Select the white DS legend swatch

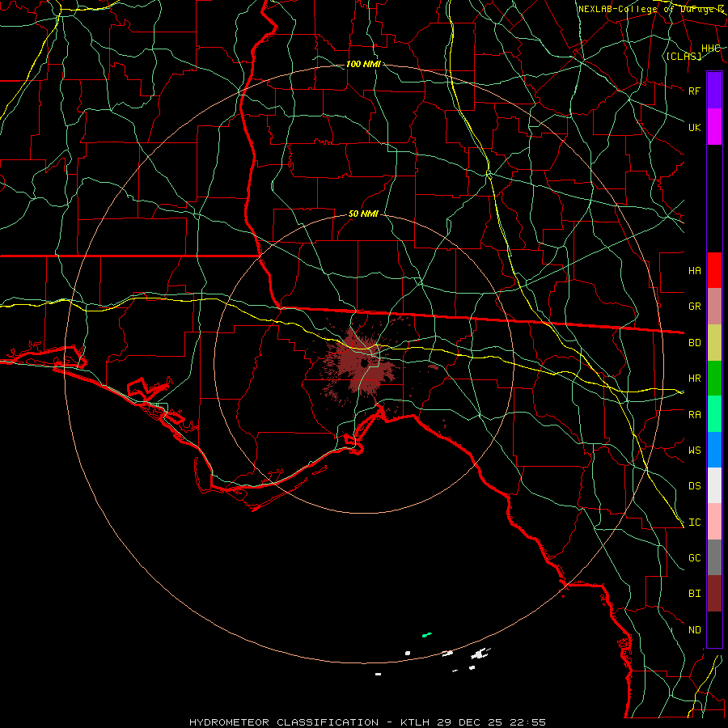[714, 485]
